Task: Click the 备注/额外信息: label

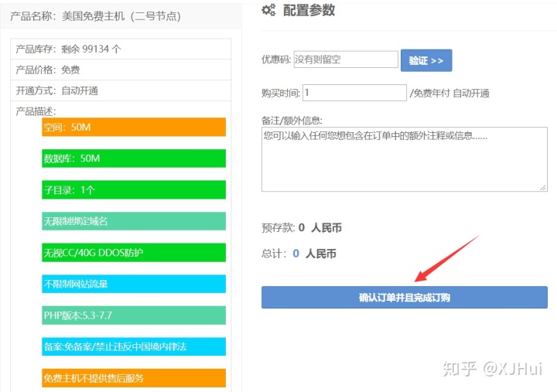Action: click(292, 121)
